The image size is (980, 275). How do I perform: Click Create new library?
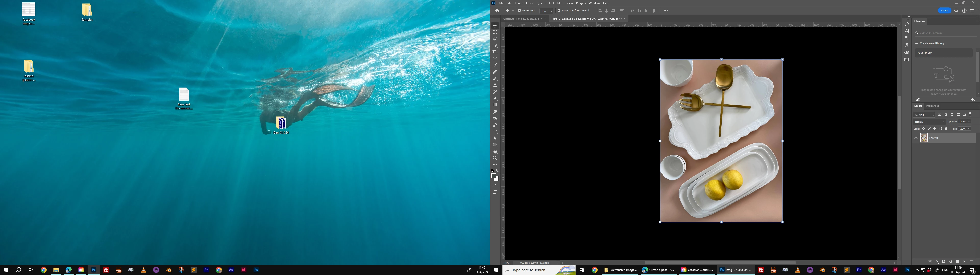930,43
